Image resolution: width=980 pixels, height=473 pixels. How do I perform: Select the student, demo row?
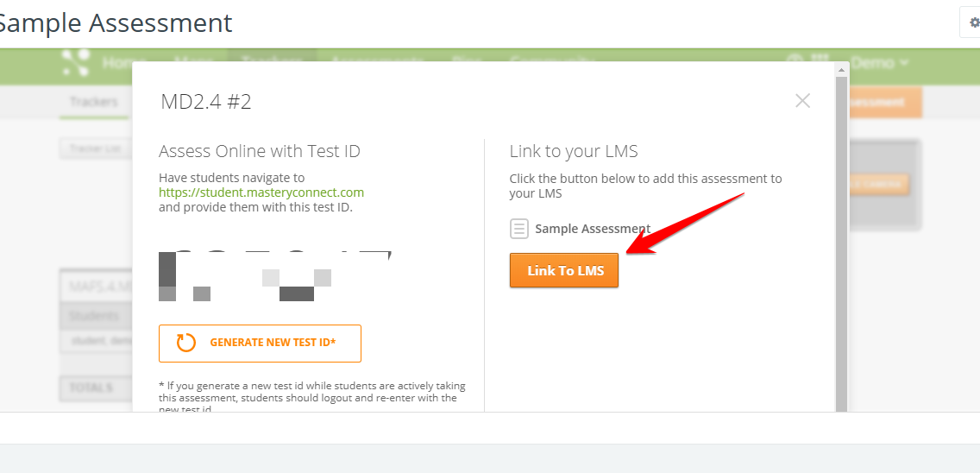point(95,341)
